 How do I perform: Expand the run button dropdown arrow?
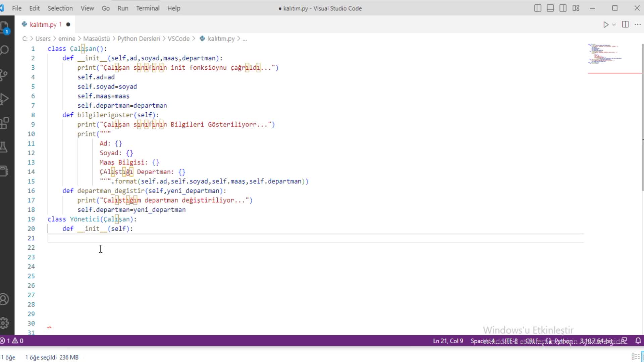614,24
